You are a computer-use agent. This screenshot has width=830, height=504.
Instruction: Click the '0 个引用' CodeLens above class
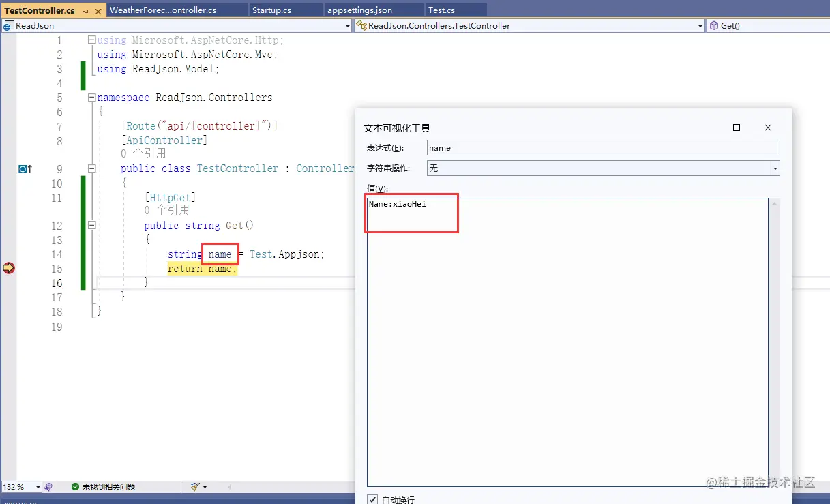pyautogui.click(x=143, y=153)
